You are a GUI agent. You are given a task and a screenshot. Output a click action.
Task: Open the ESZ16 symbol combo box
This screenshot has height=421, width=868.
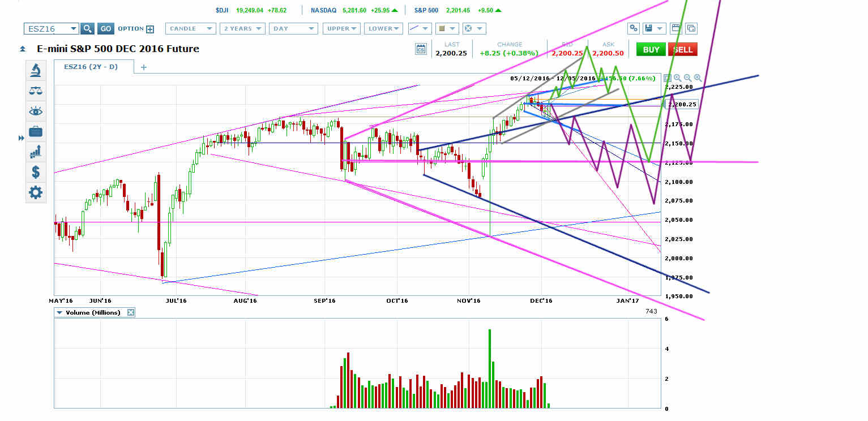click(51, 29)
